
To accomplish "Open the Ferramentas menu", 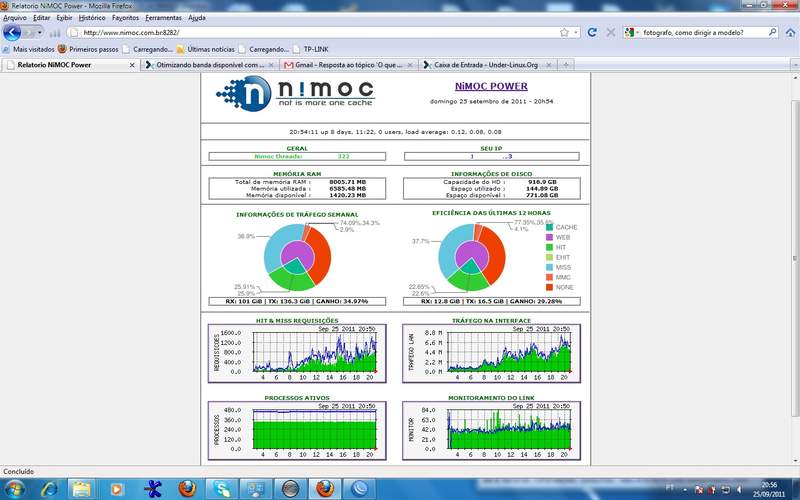I will click(163, 18).
